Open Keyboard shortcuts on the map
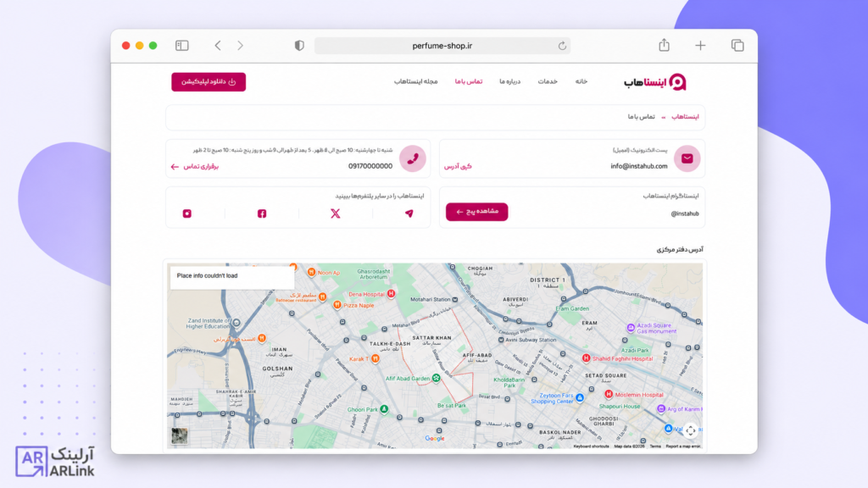The height and width of the screenshot is (488, 868). pyautogui.click(x=591, y=446)
